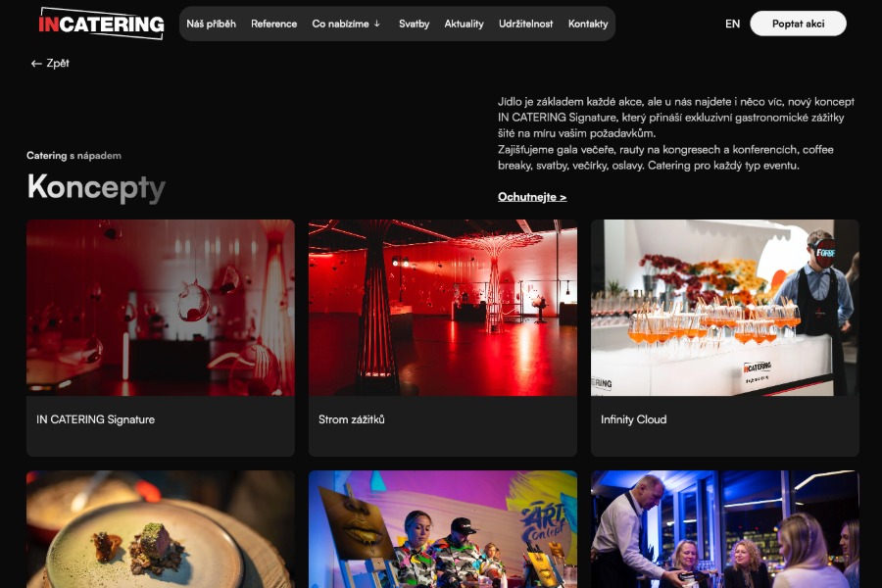Viewport: 882px width, 588px height.
Task: Open the IN CATERING Signature image
Action: point(161,308)
